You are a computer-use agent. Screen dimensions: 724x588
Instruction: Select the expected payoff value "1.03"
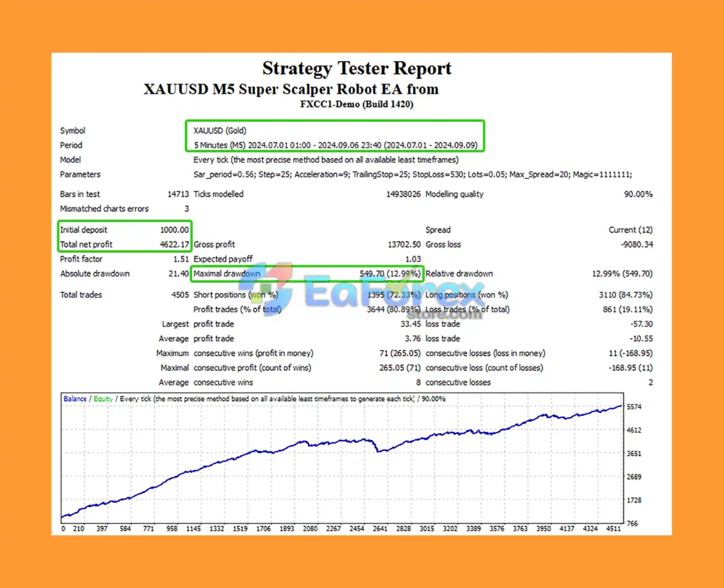point(413,260)
